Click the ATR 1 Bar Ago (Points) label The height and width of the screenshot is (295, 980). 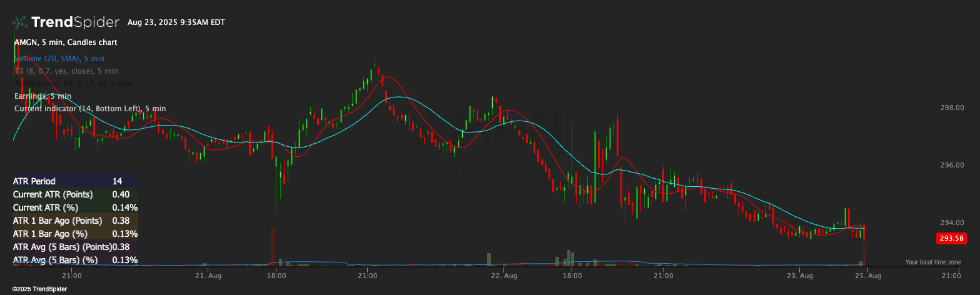tap(58, 221)
